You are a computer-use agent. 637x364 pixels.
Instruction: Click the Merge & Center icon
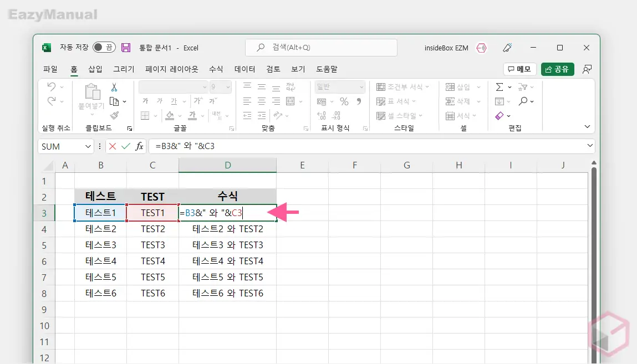pos(290,101)
